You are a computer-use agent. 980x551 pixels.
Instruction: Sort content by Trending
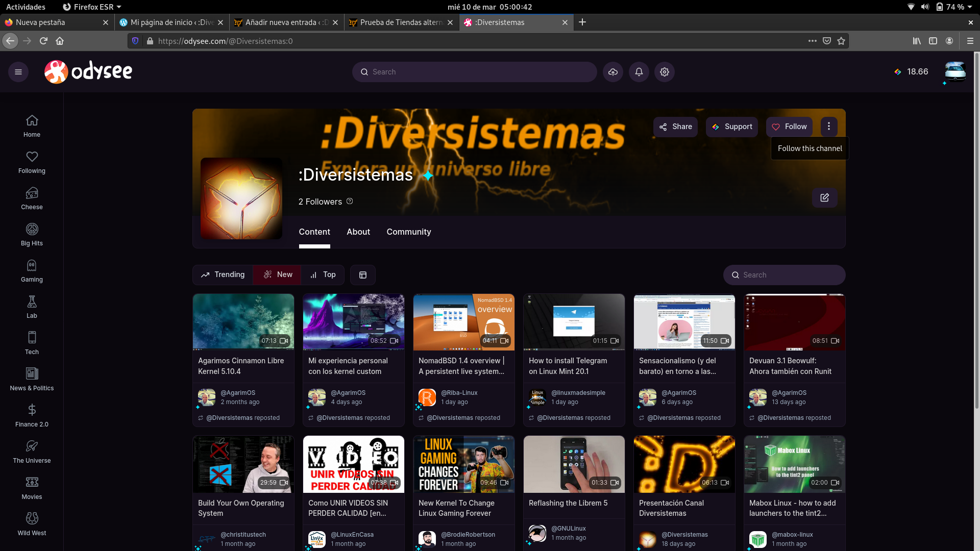click(x=223, y=274)
